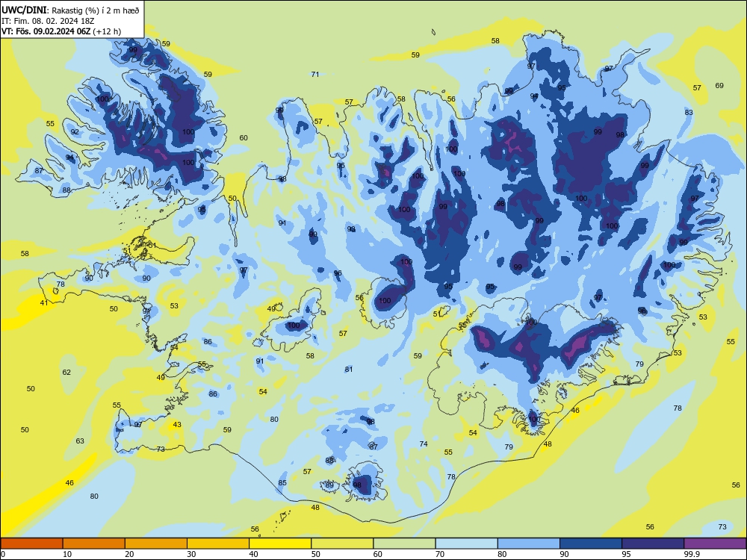Click the legend label '10'
747x560 pixels.
67,554
